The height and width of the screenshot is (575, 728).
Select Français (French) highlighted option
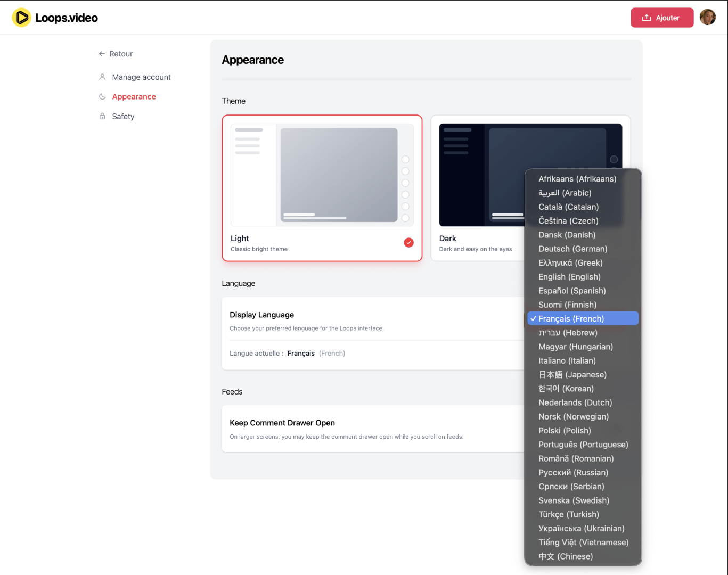(571, 318)
